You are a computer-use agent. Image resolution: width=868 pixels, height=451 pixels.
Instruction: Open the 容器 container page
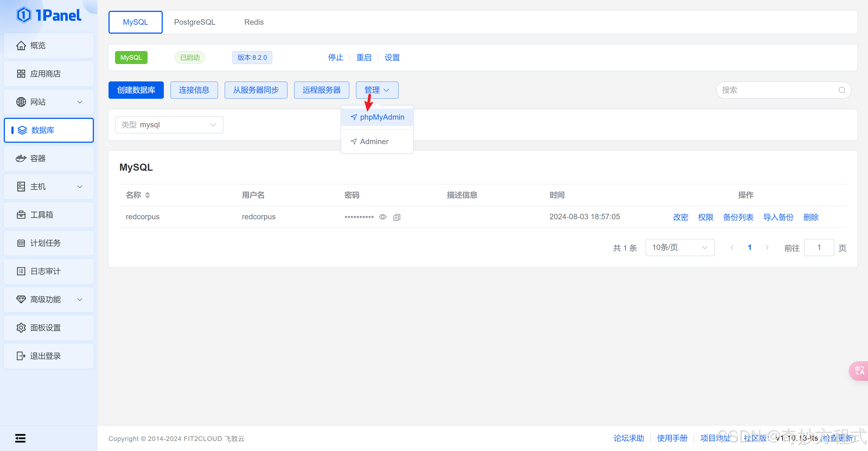point(49,158)
